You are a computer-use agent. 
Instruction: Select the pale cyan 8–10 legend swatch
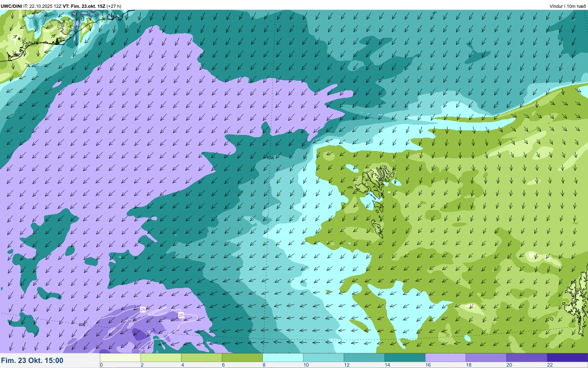click(283, 357)
